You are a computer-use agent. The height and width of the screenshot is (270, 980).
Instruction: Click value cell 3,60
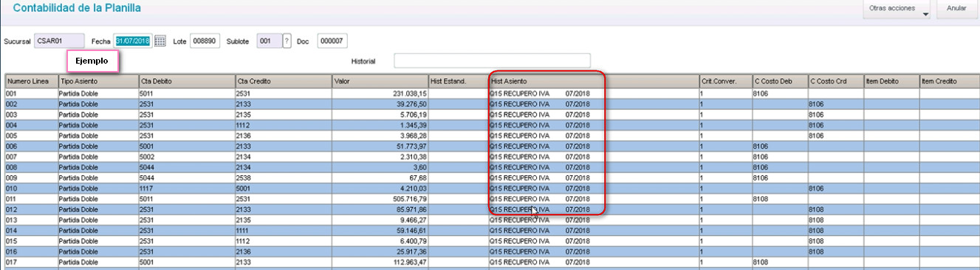click(x=380, y=167)
